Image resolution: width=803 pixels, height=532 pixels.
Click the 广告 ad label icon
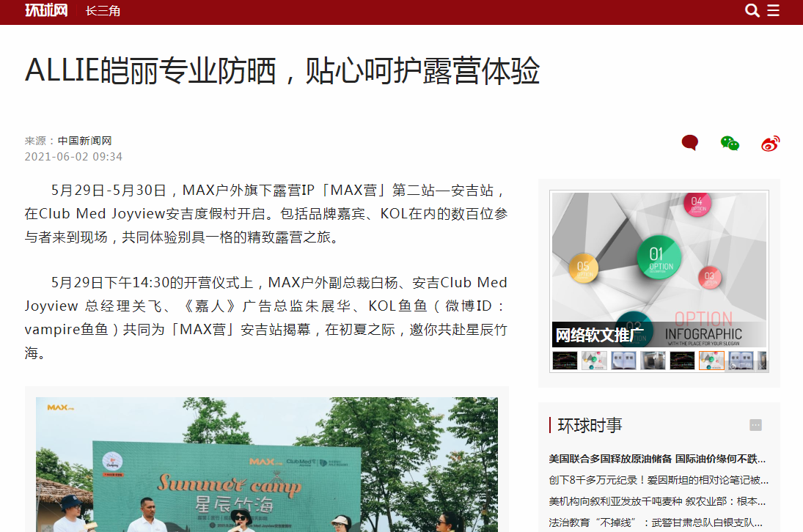pos(741,366)
